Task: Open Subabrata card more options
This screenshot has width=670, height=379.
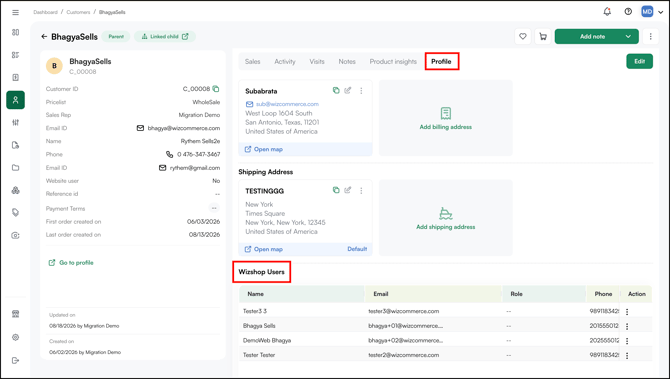Action: click(x=361, y=91)
